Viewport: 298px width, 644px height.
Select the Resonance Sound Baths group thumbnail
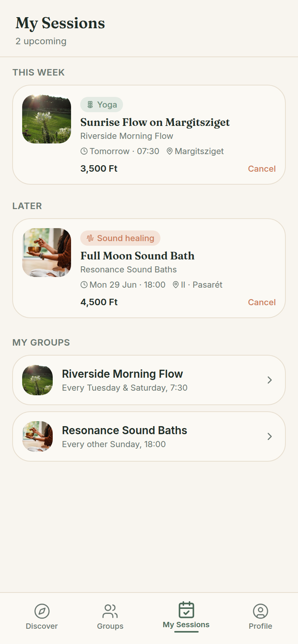pos(37,436)
